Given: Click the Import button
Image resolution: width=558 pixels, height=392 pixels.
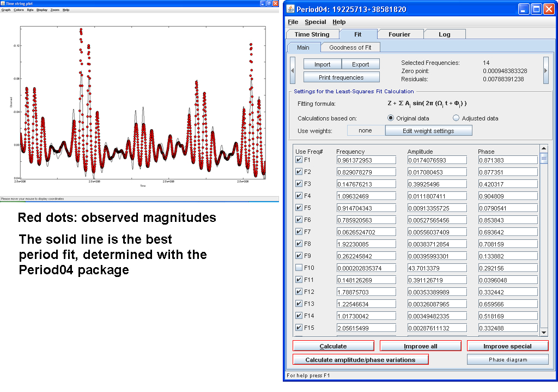Looking at the screenshot, I should pyautogui.click(x=323, y=64).
